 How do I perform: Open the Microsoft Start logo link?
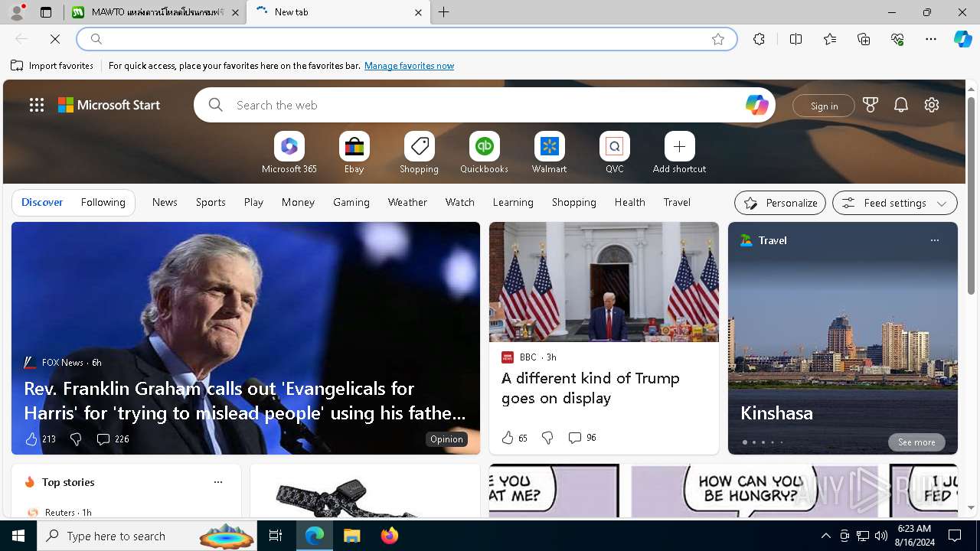[x=109, y=105]
